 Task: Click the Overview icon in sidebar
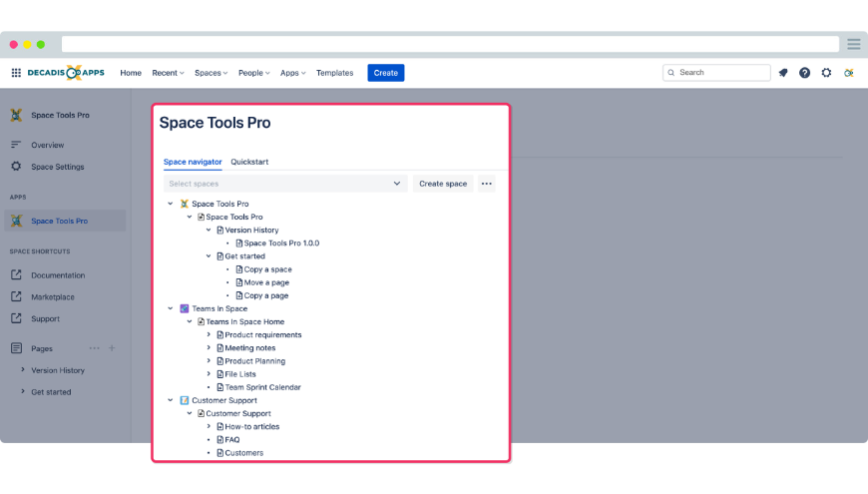coord(16,145)
